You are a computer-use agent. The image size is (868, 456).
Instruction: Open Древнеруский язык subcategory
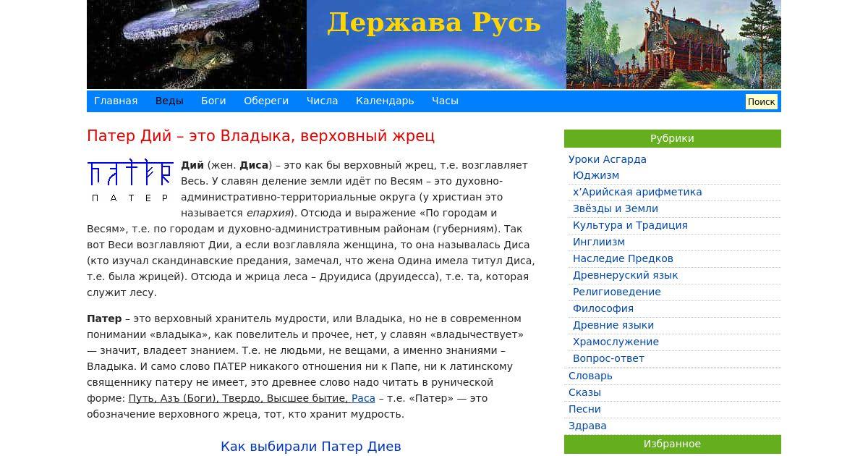[x=626, y=275]
